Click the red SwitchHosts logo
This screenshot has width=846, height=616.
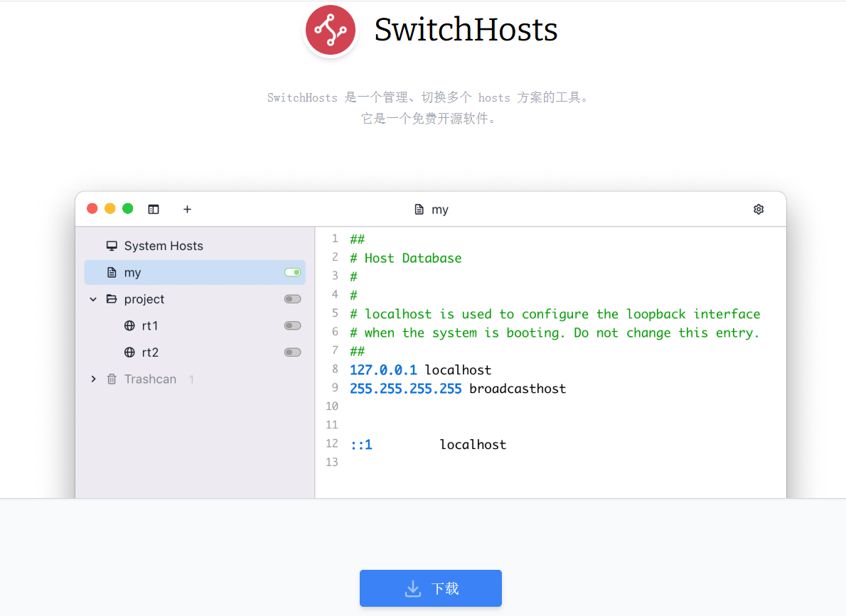pos(331,30)
